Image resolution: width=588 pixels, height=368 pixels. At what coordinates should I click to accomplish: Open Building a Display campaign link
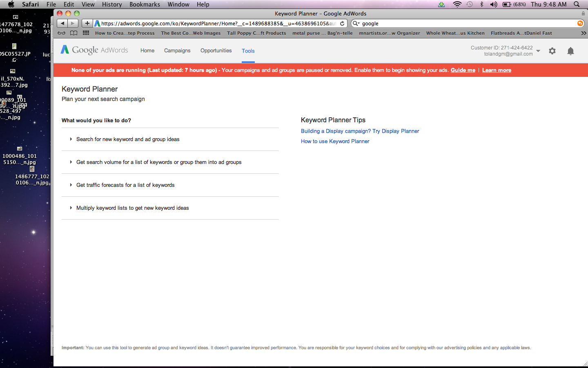click(360, 131)
